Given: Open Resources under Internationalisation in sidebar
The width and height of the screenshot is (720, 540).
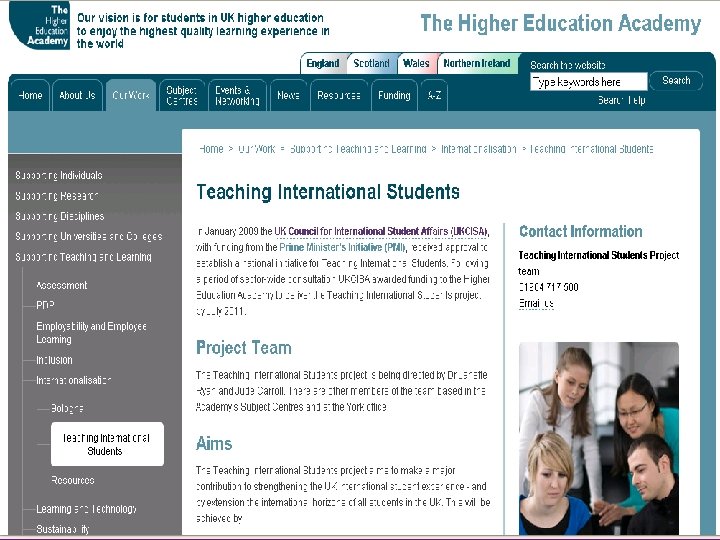Looking at the screenshot, I should 73,481.
